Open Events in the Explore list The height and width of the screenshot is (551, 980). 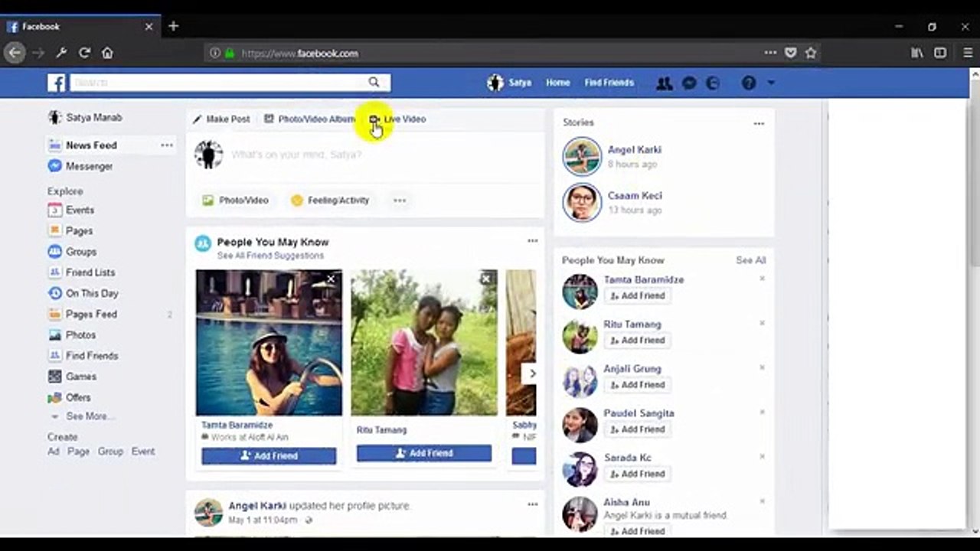pyautogui.click(x=71, y=210)
